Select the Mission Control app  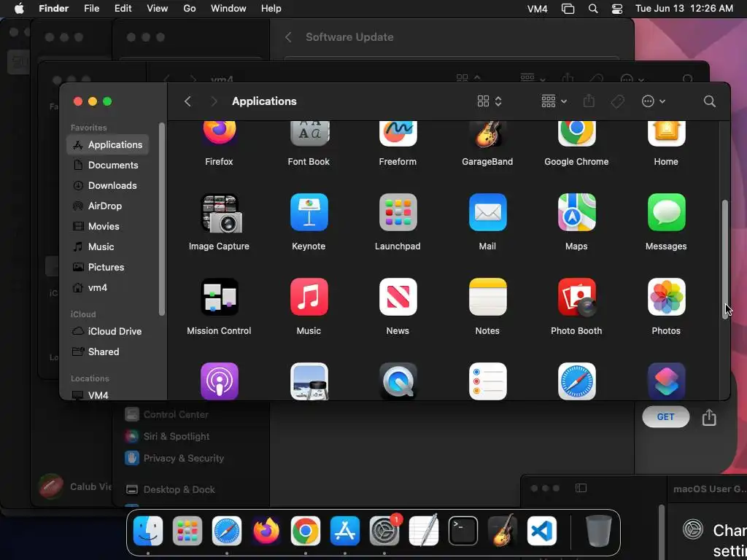coord(219,297)
